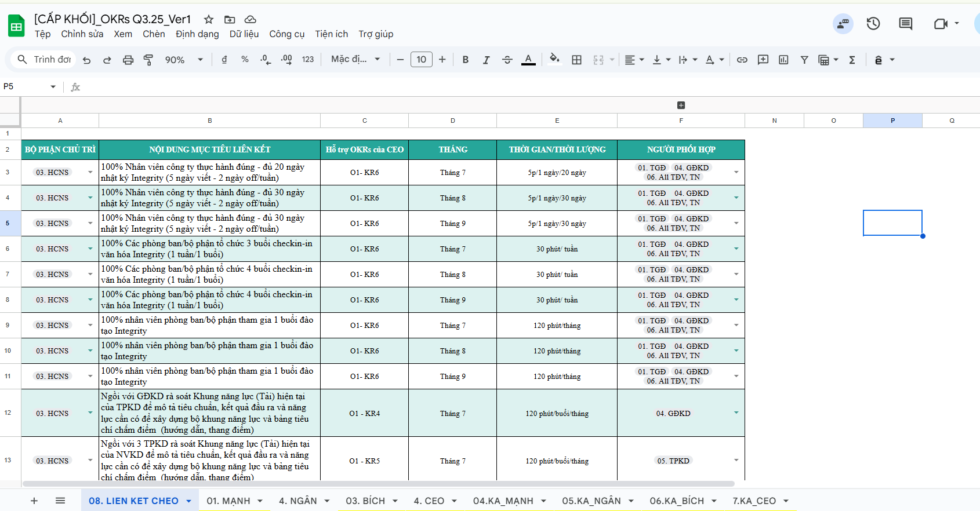Viewport: 980px width, 511px height.
Task: Open the borders tool
Action: tap(576, 60)
